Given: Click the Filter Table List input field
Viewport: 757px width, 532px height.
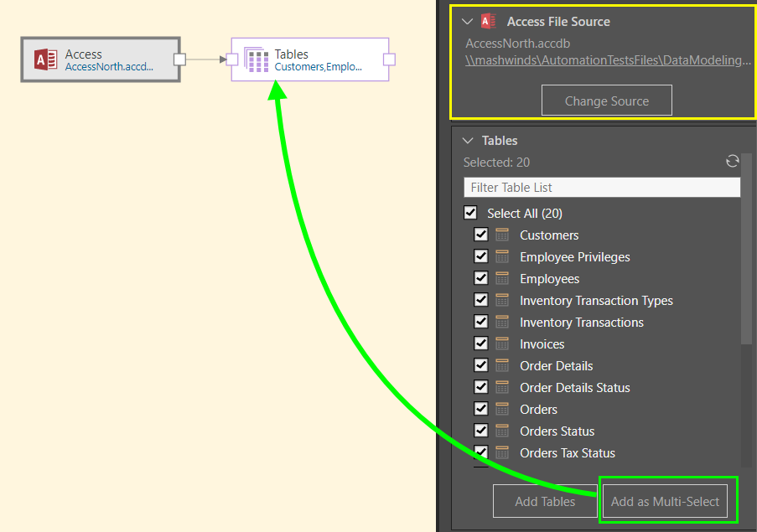Looking at the screenshot, I should 601,188.
